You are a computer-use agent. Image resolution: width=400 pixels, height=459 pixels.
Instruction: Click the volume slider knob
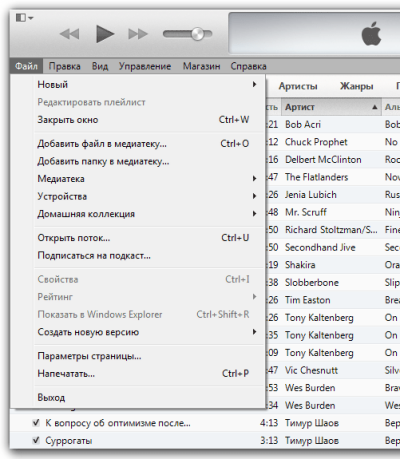coord(198,34)
